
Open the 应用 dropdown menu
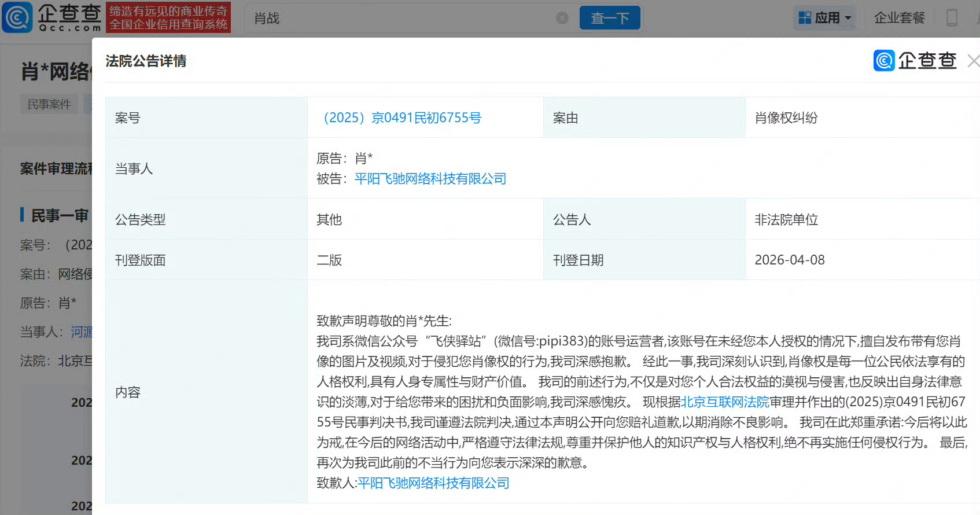pos(825,18)
